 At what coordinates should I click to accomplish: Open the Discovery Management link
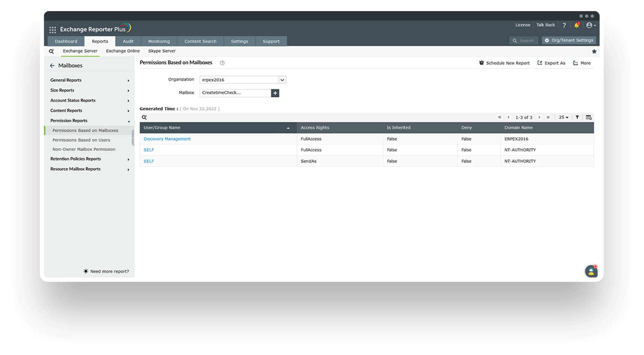pyautogui.click(x=167, y=139)
